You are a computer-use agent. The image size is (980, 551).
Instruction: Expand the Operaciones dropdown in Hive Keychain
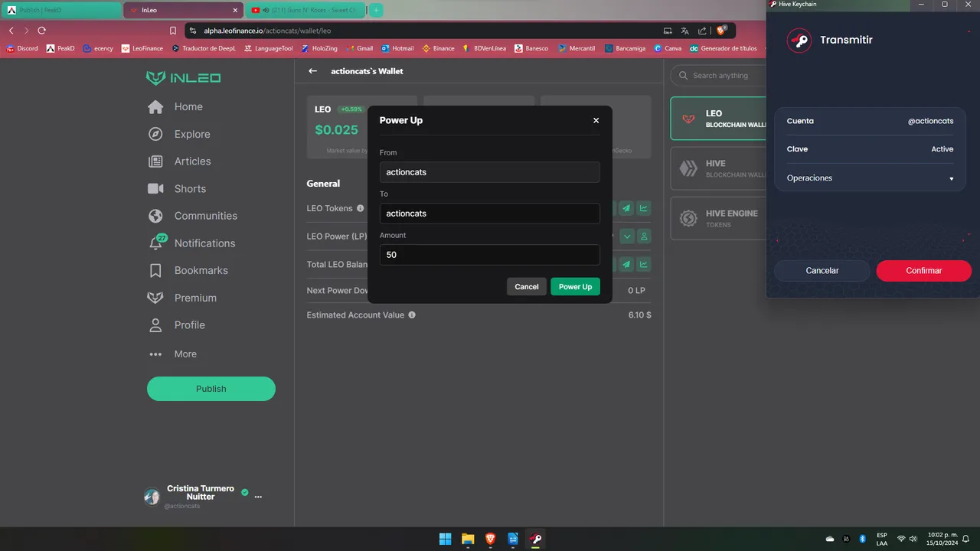tap(871, 178)
